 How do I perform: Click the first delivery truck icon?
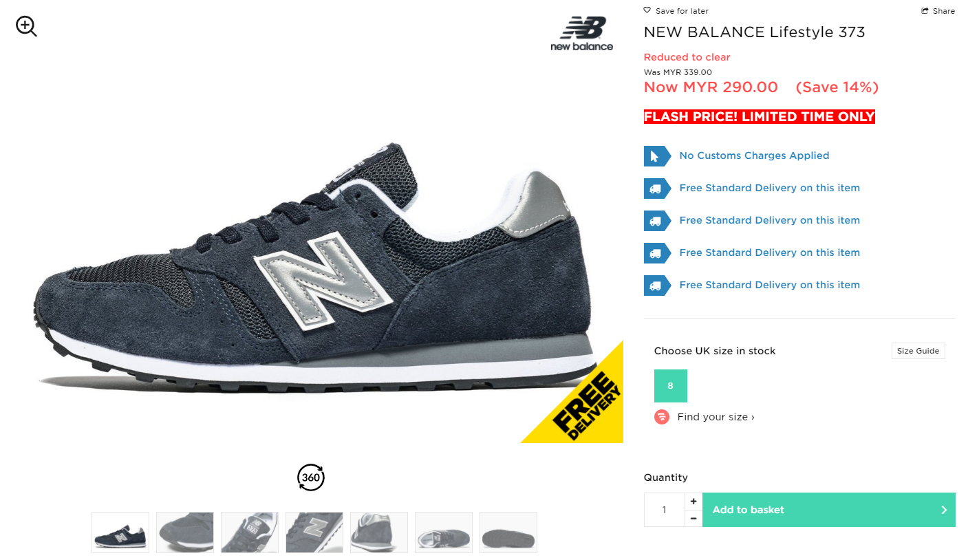(656, 189)
